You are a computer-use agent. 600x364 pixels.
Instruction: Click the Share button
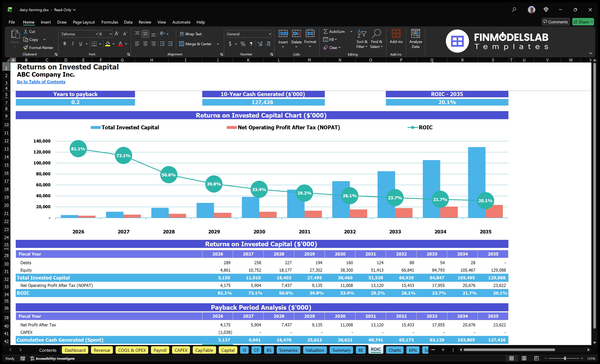pos(583,22)
